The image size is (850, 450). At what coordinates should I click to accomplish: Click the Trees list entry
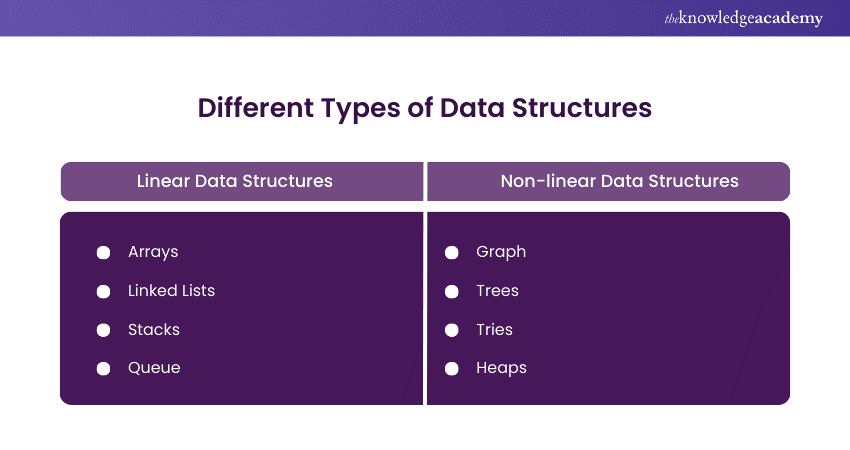(x=497, y=291)
